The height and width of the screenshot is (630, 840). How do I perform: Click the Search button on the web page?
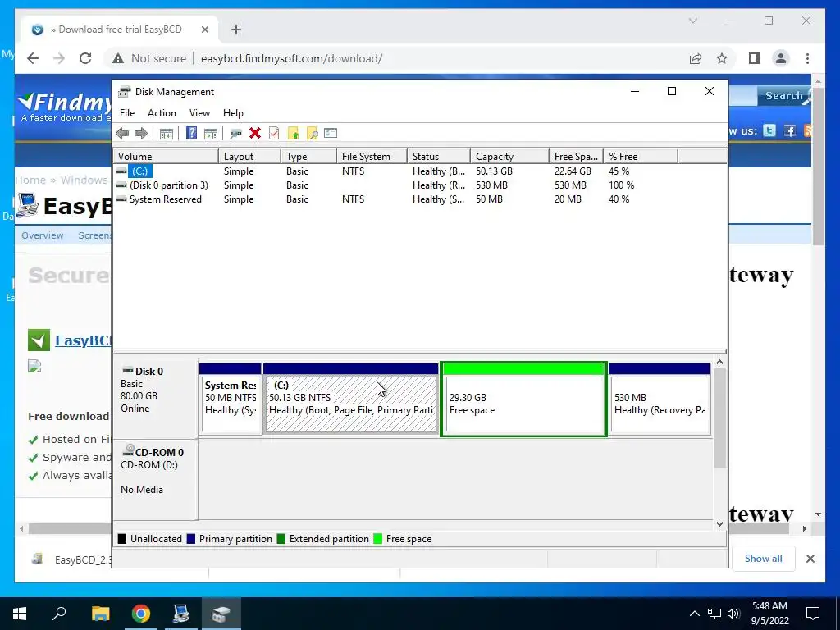pyautogui.click(x=783, y=96)
